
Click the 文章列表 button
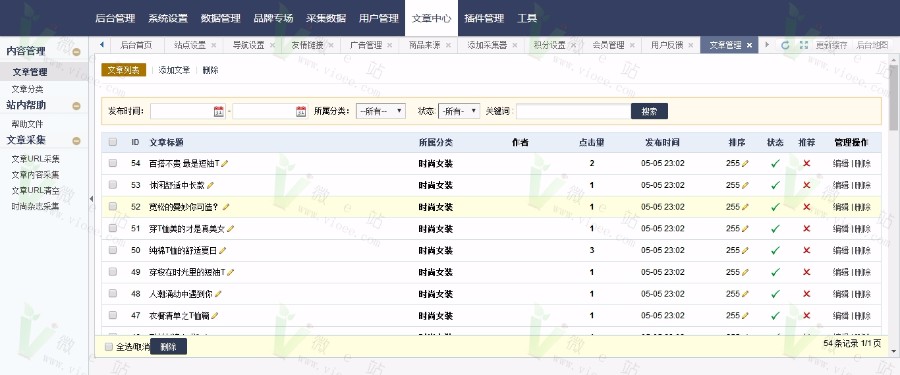[x=123, y=69]
